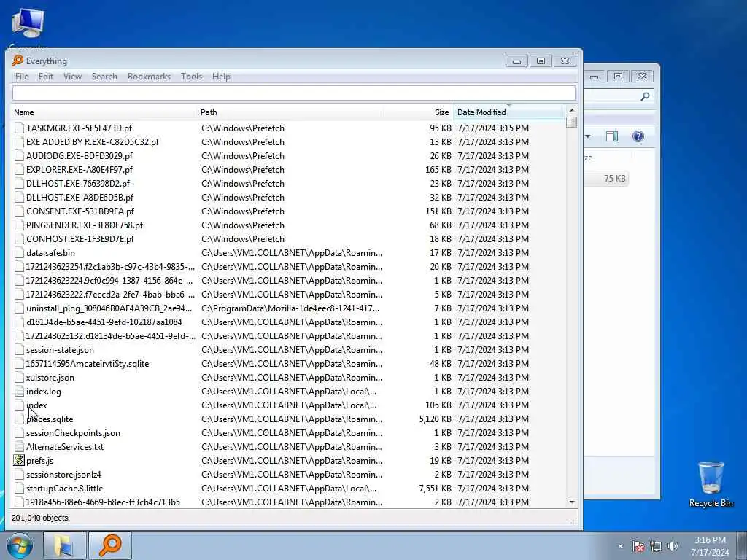Select file starting with 1721243623132.d18134de
Viewport: 747px width, 560px height.
(x=111, y=335)
